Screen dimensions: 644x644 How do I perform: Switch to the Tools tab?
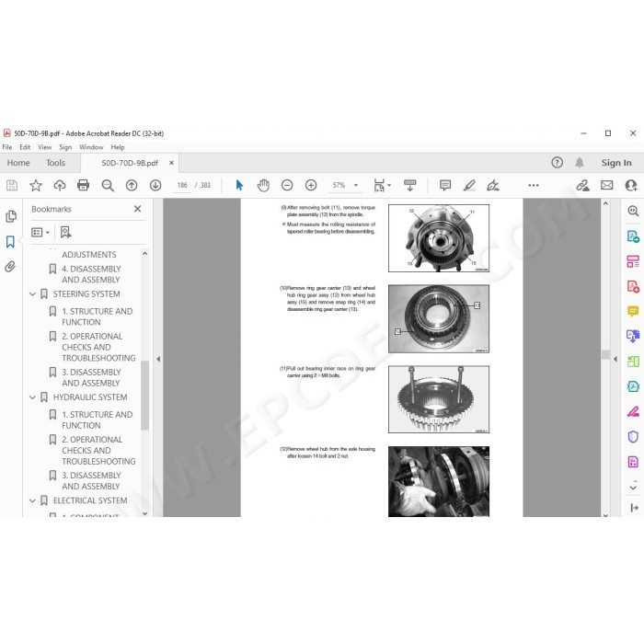point(55,163)
